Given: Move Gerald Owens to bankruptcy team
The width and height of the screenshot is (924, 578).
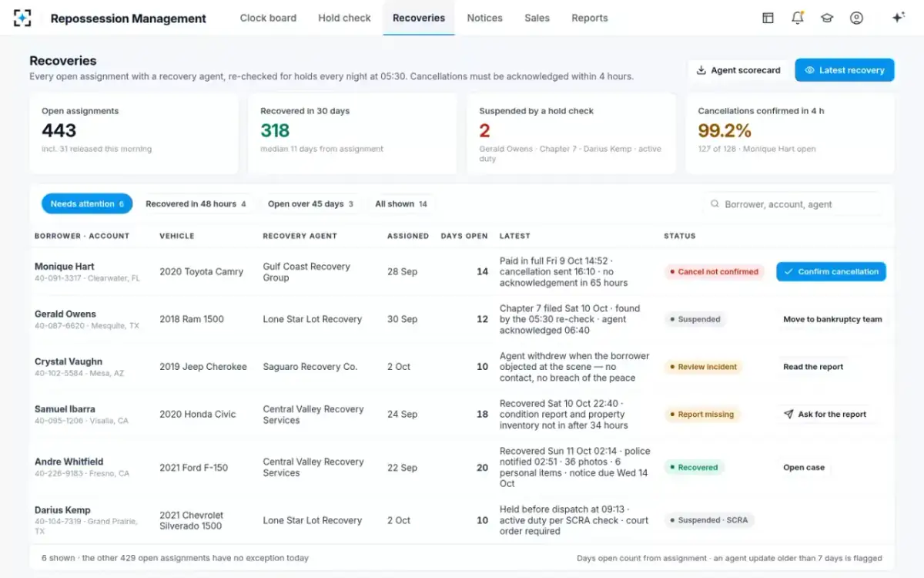Looking at the screenshot, I should (832, 319).
